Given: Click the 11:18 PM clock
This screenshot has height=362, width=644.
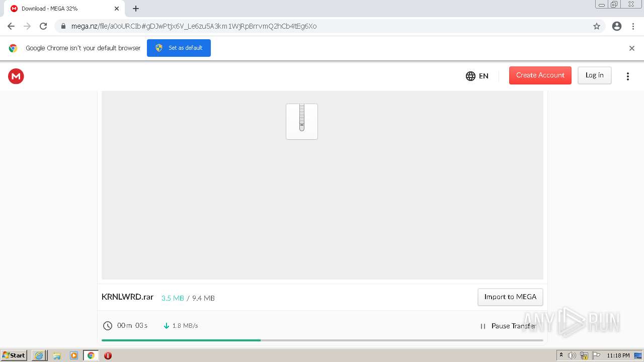Looking at the screenshot, I should pos(618,355).
